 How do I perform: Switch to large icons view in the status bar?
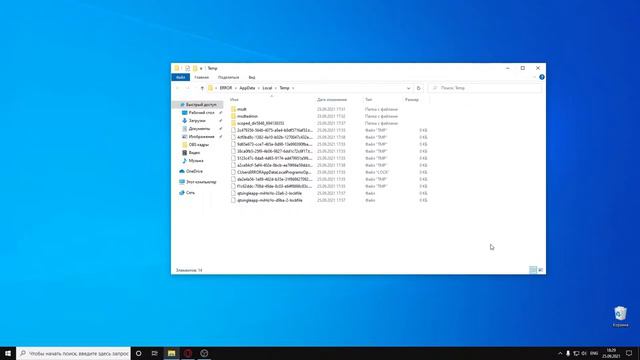[540, 270]
